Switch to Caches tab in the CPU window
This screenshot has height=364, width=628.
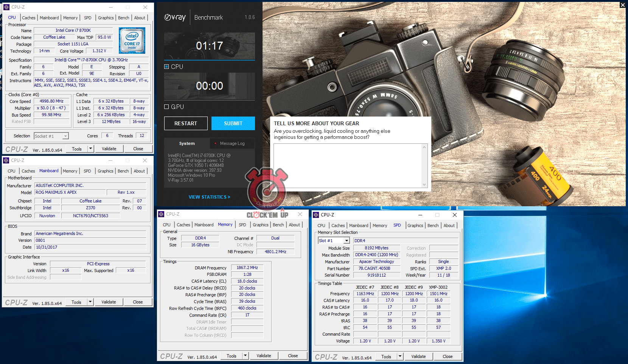[28, 18]
